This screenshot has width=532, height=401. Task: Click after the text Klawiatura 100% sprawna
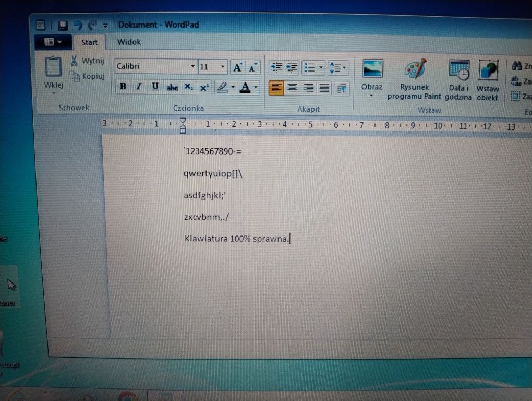(x=291, y=239)
